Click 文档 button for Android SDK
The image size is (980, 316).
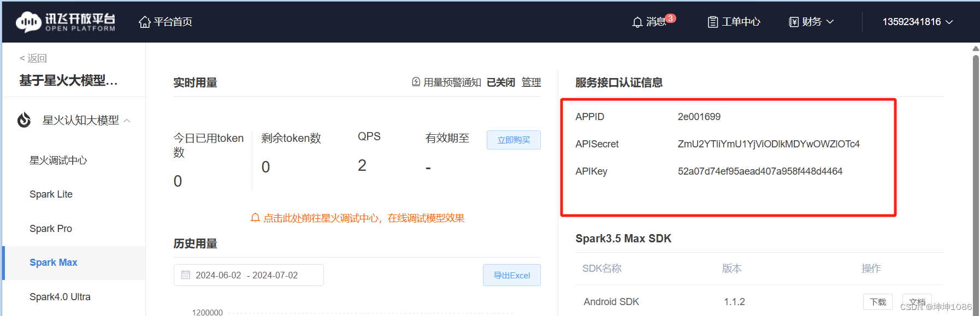(x=917, y=302)
